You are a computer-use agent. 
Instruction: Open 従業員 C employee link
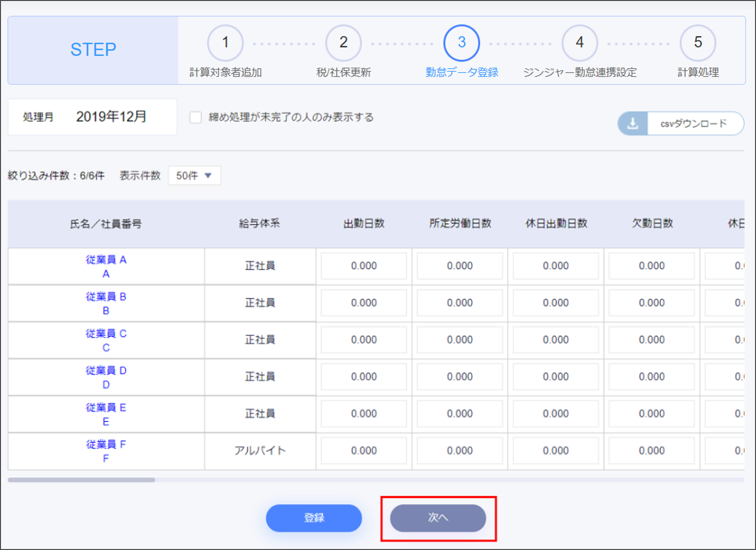(x=106, y=334)
